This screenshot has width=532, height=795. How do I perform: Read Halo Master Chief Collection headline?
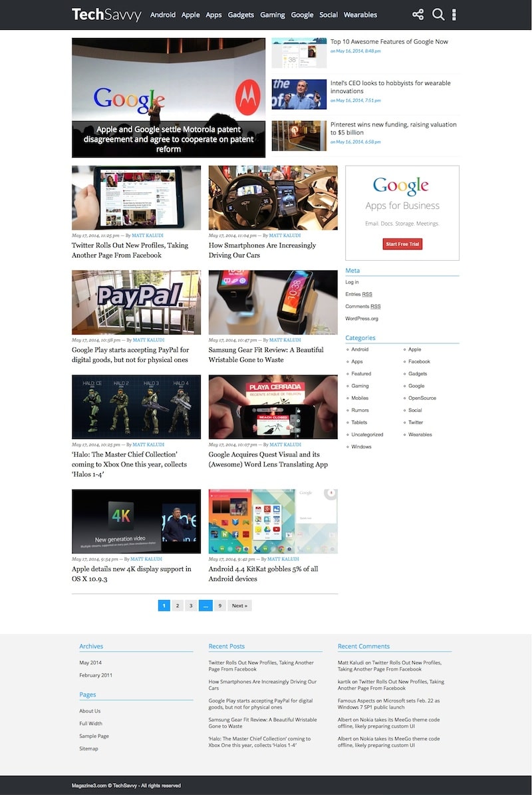tap(129, 464)
